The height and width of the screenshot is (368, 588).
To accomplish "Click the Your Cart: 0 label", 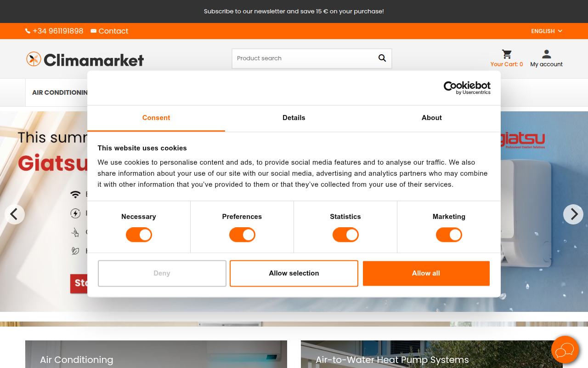I will (507, 64).
